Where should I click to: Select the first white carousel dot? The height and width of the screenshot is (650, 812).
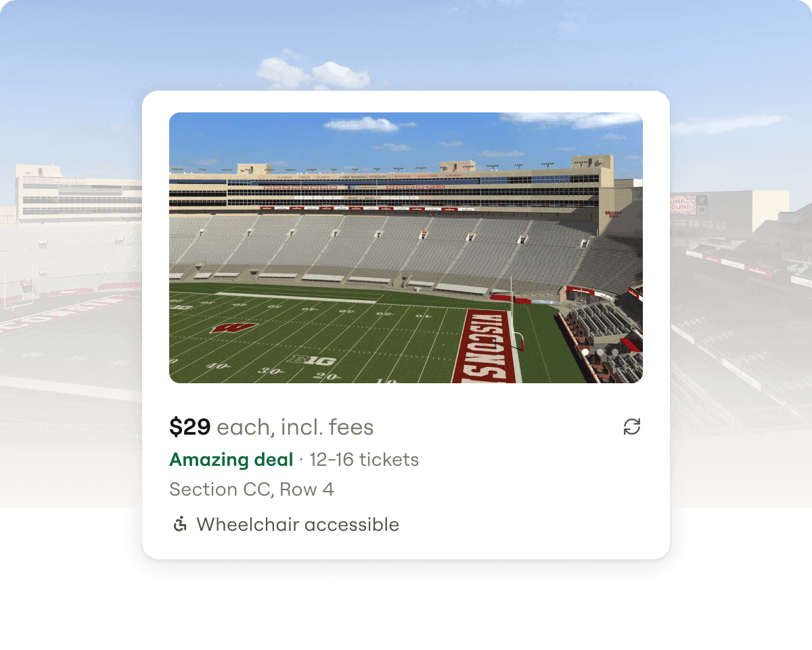tap(585, 352)
